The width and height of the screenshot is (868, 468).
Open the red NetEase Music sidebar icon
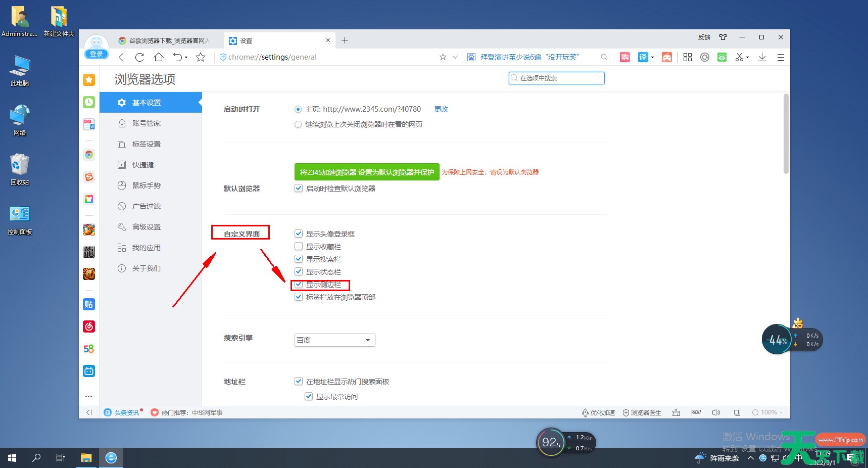[89, 326]
